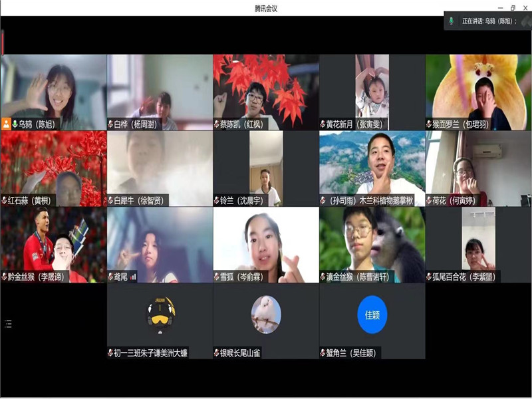This screenshot has width=532, height=399.
Task: Select the mic icon beside 白桦（杨周澍）
Action: tap(111, 124)
